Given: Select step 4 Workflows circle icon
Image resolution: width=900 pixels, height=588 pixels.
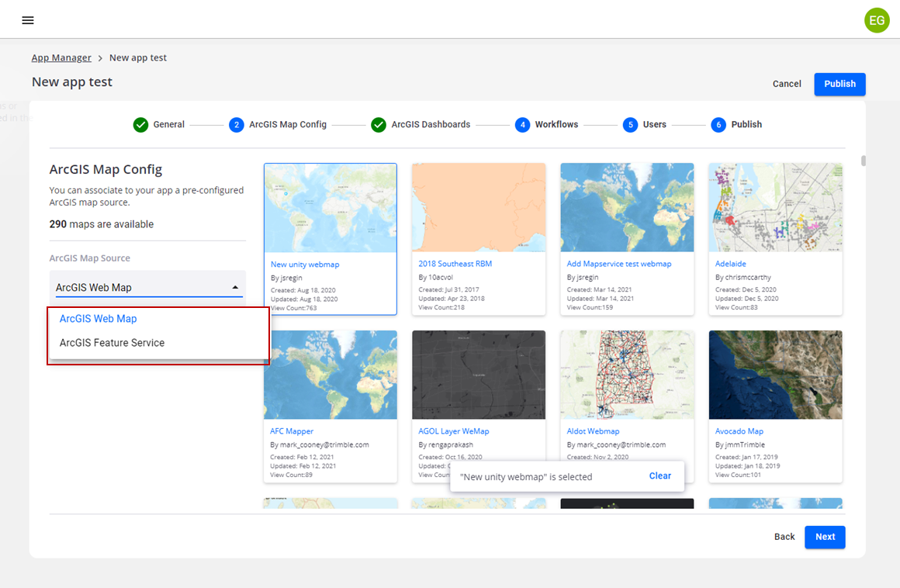Looking at the screenshot, I should (x=522, y=124).
